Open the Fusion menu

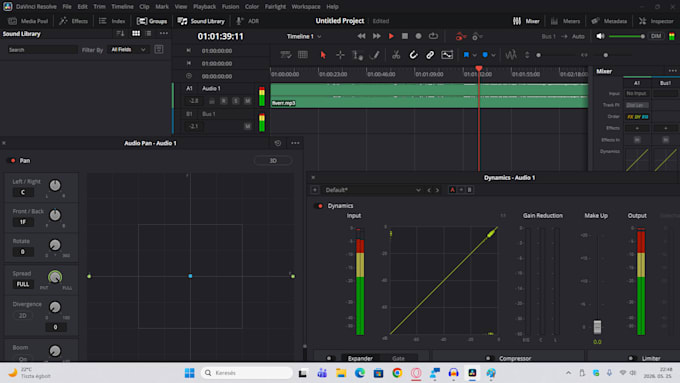click(230, 7)
